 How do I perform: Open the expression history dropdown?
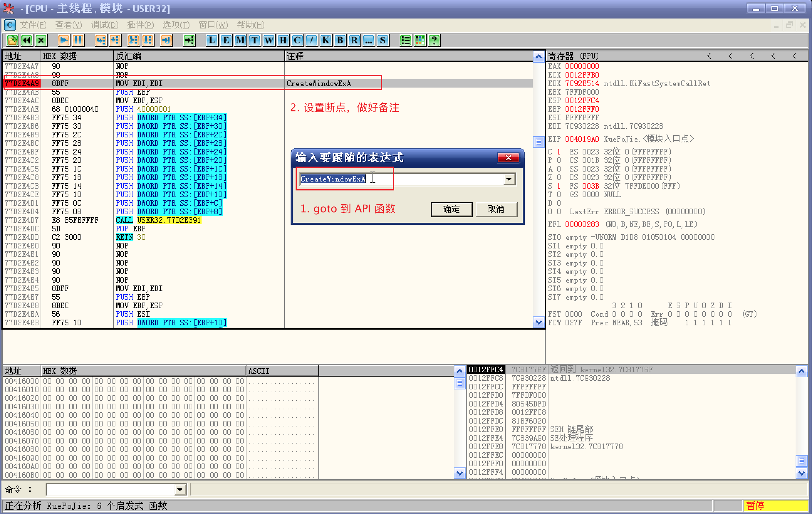point(509,179)
